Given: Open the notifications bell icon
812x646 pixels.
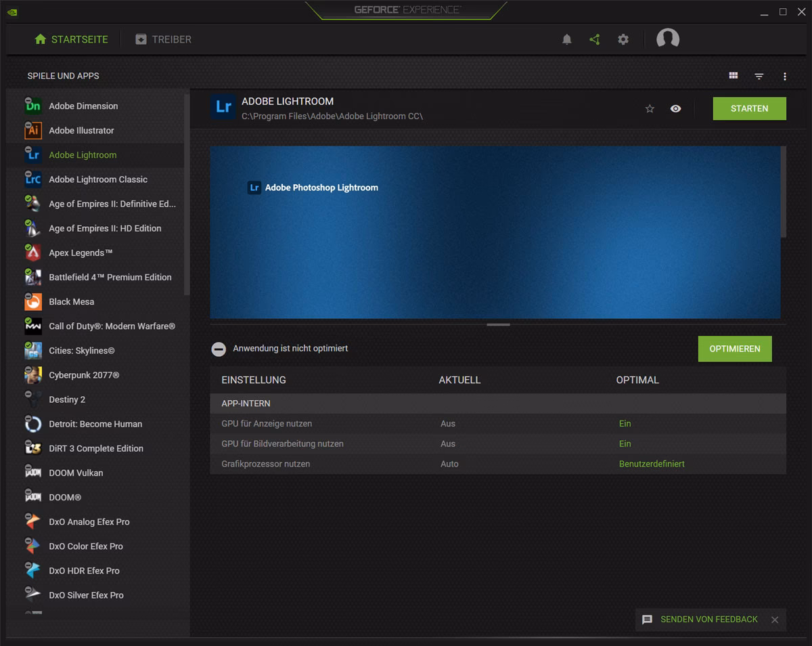Looking at the screenshot, I should coord(567,39).
